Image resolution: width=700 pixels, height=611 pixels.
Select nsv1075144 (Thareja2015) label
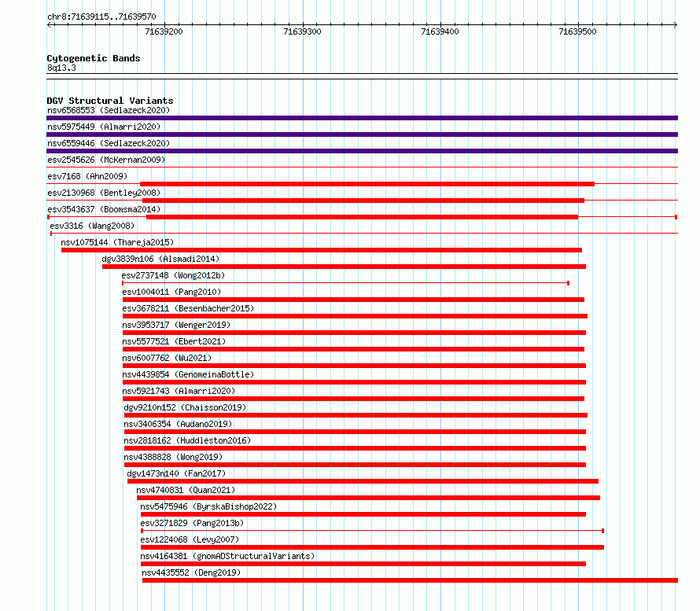[117, 242]
